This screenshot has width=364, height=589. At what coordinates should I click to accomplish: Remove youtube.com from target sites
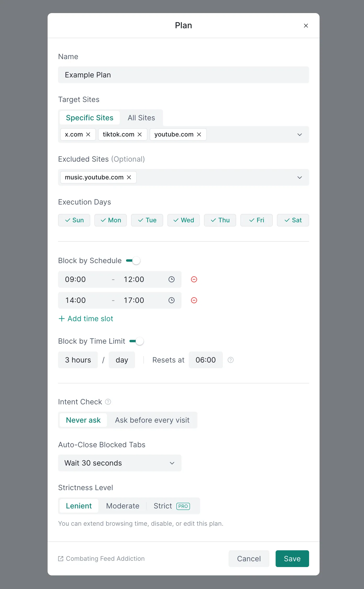(x=199, y=134)
